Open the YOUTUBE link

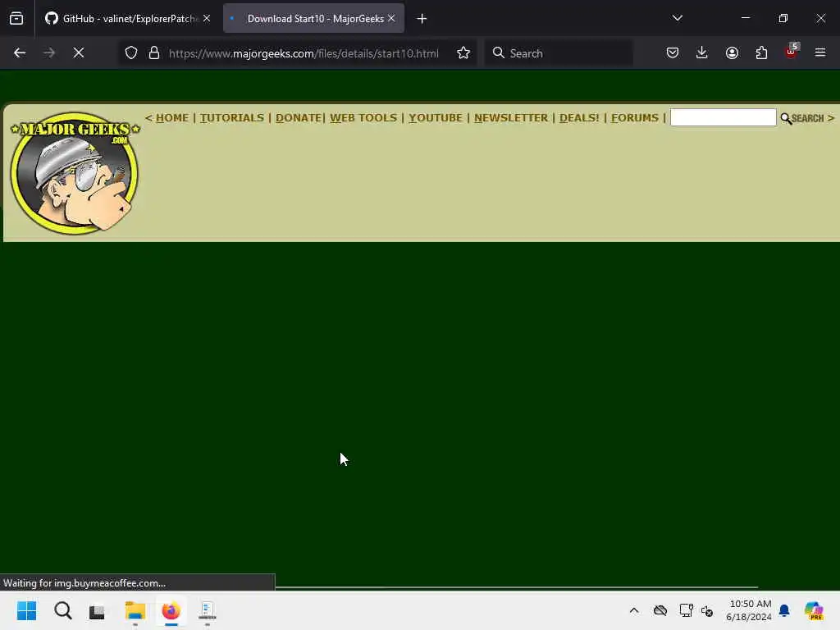[x=436, y=118]
